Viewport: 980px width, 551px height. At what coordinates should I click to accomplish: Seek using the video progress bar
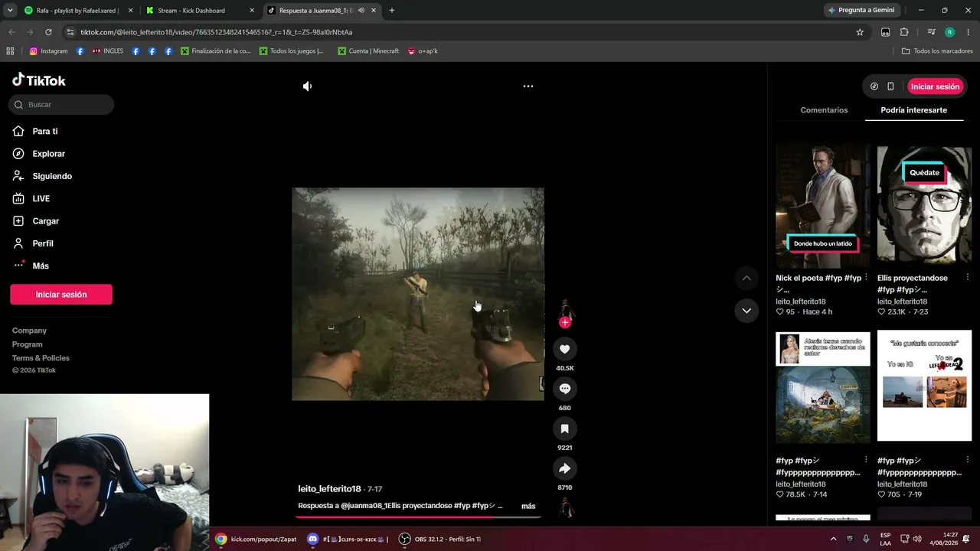pos(418,517)
